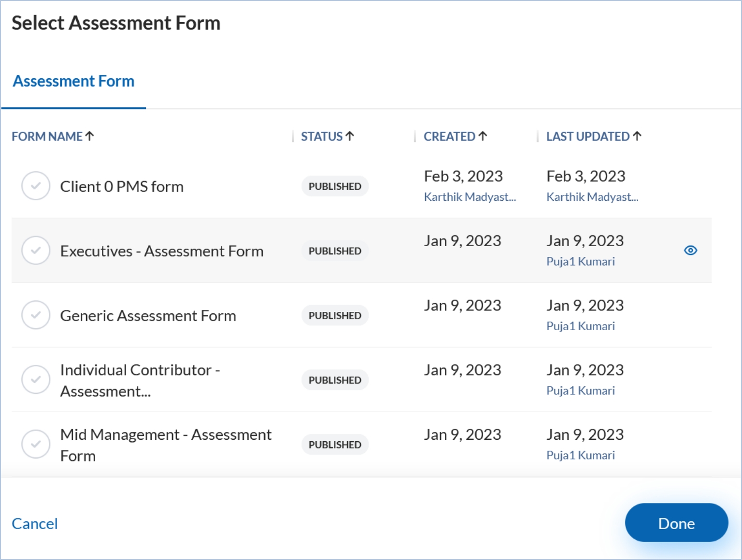
Task: Open Karthik Madyast creator link under Created
Action: (x=470, y=197)
